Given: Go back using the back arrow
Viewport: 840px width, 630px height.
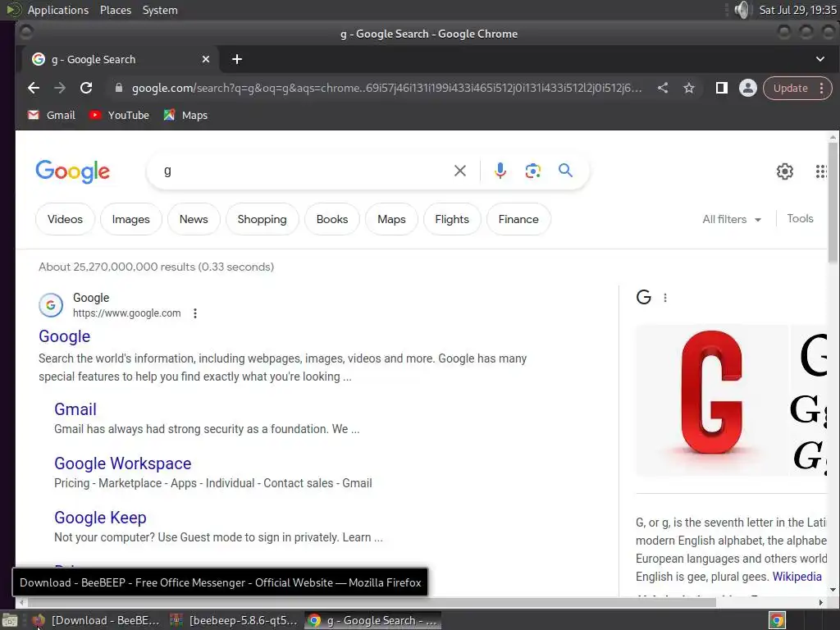Looking at the screenshot, I should tap(34, 88).
